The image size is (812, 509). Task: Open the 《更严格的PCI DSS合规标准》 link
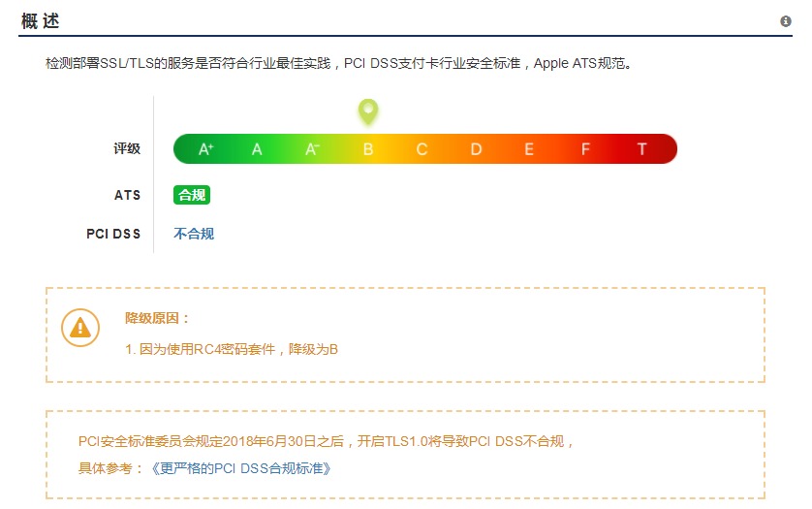pos(241,468)
